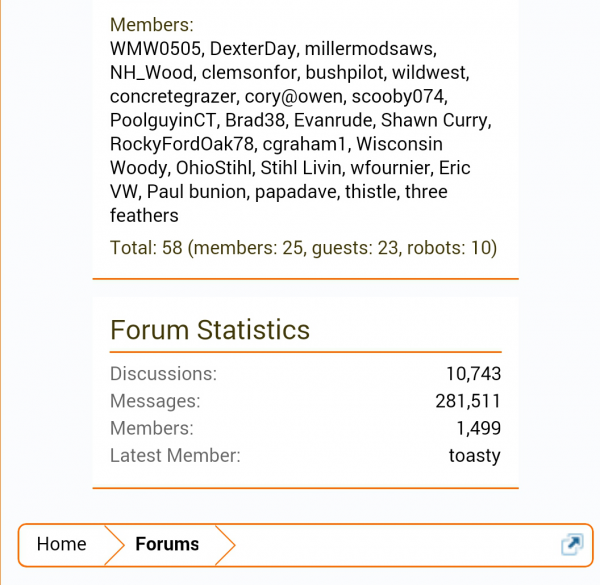The image size is (600, 585).
Task: Open latest member toasty's profile
Action: click(474, 456)
